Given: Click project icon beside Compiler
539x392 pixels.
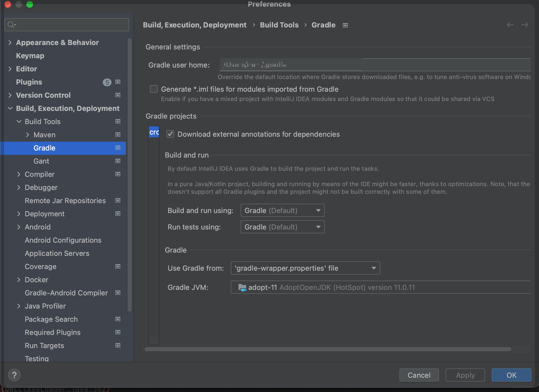Looking at the screenshot, I should (x=118, y=174).
